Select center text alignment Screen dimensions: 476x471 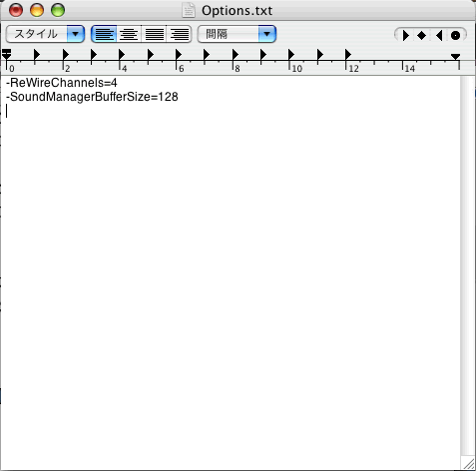pos(129,34)
